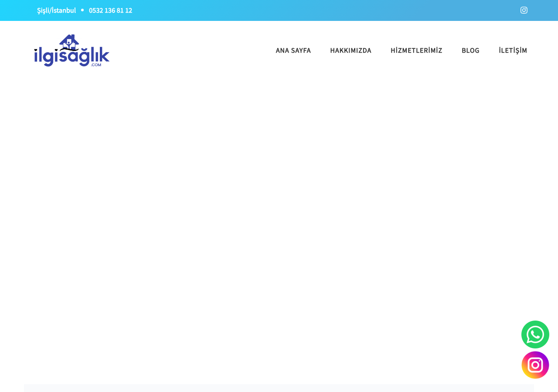Open the İLETİŞİM page
Viewport: 558px width, 392px height.
click(x=513, y=51)
